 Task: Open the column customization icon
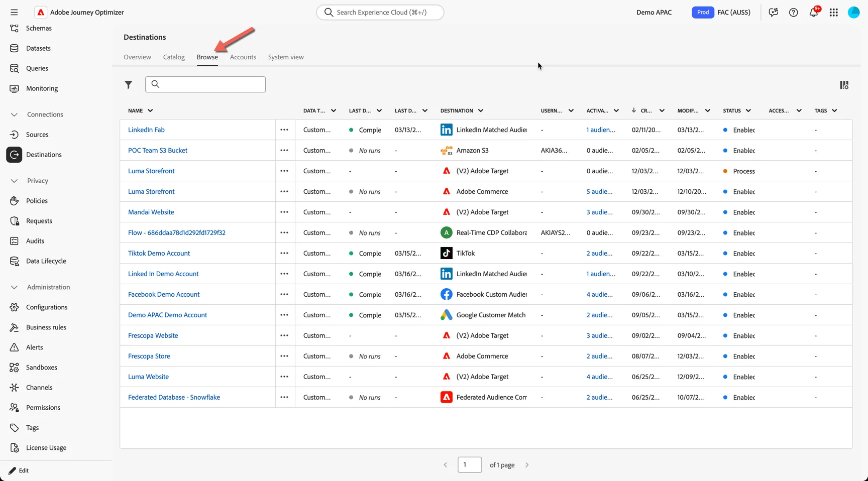pyautogui.click(x=844, y=85)
